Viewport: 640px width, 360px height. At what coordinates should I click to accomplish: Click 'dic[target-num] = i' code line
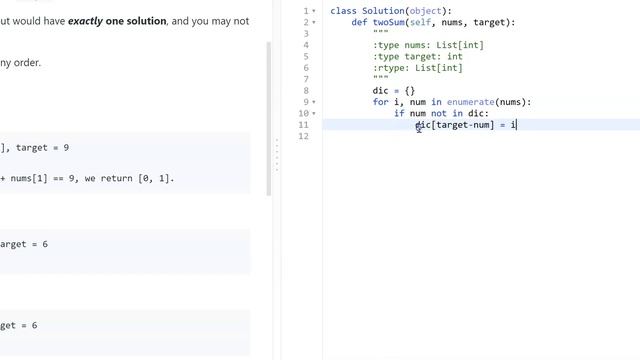coord(466,125)
